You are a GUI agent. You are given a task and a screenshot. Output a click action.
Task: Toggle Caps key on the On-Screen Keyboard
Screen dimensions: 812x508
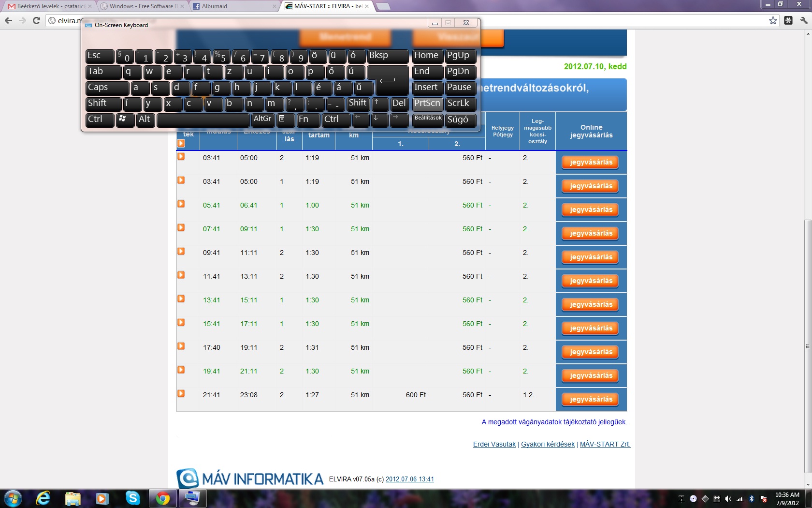coord(107,88)
